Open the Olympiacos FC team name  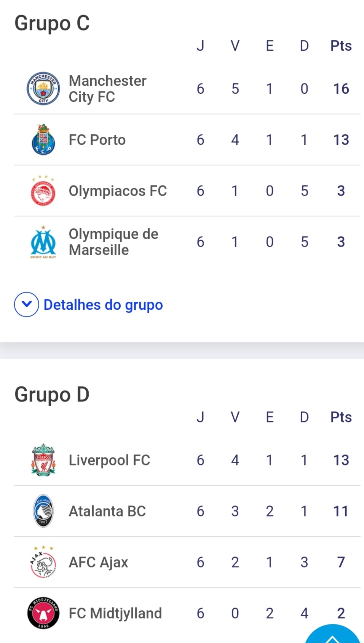(118, 191)
